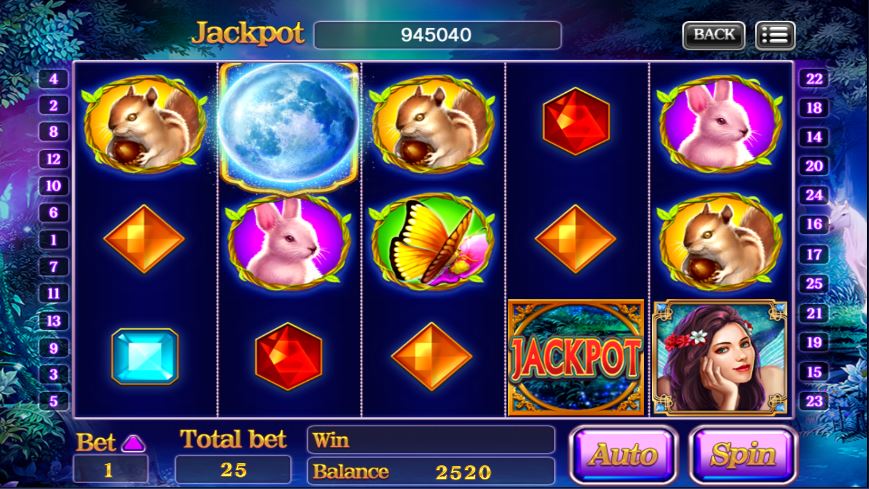Select the JACKPOT symbol on the reels
Viewport: 869px width, 489px height.
point(576,358)
